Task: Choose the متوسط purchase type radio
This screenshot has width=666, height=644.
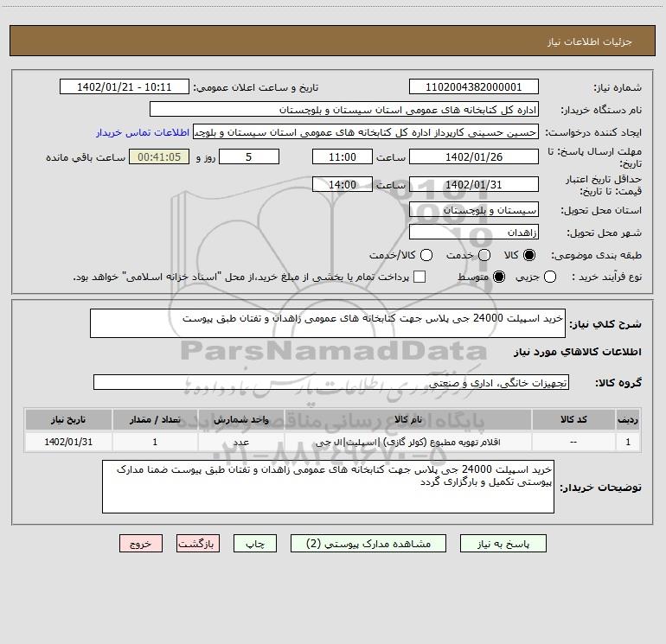Action: click(x=499, y=277)
